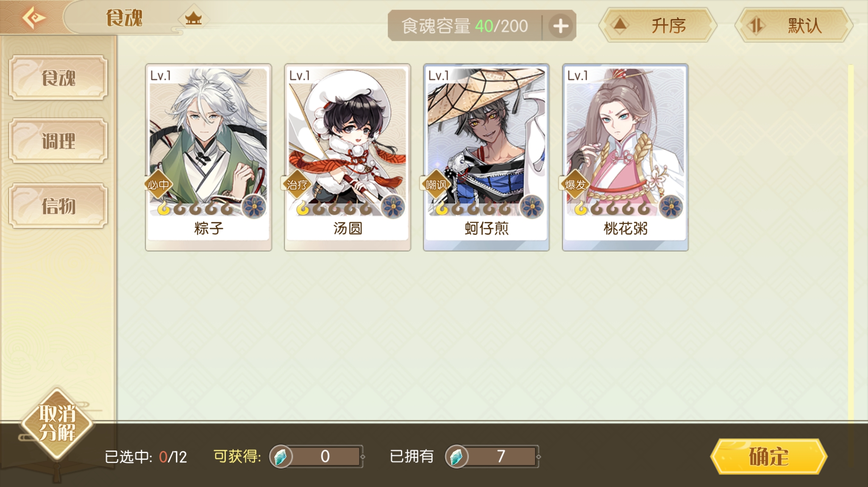Tap the crystal icon beside 已拥有

456,456
